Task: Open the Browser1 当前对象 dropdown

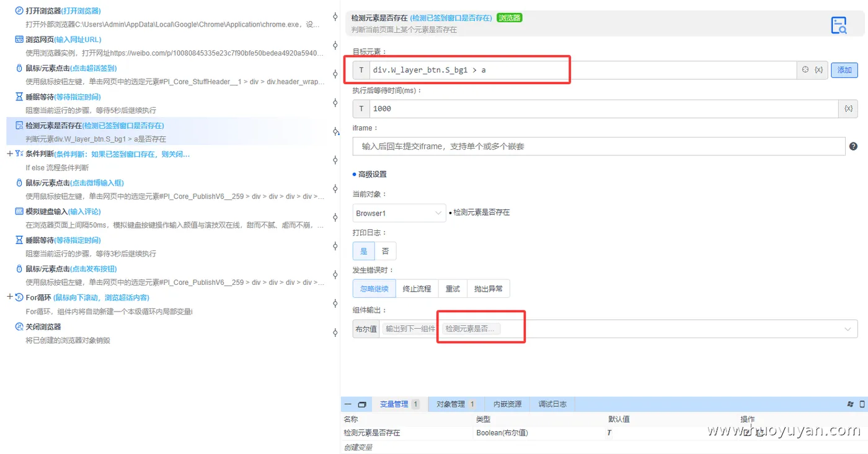Action: click(x=399, y=213)
